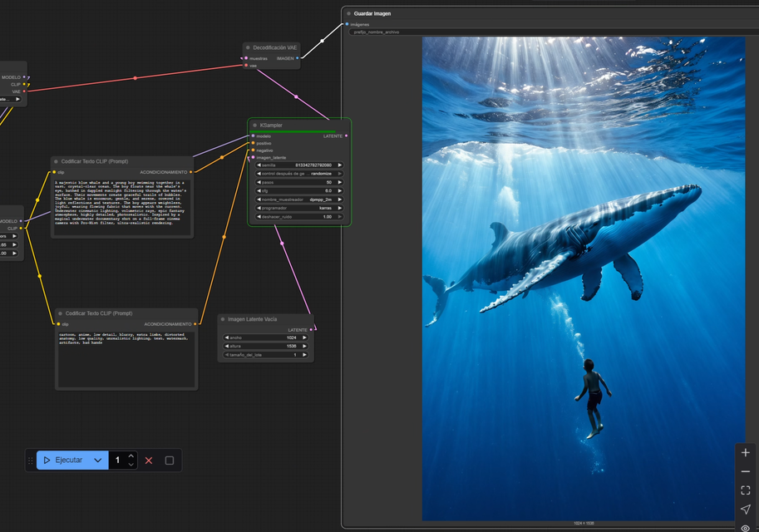759x532 pixels.
Task: Decrease pasos with its left arrow
Action: tap(259, 183)
